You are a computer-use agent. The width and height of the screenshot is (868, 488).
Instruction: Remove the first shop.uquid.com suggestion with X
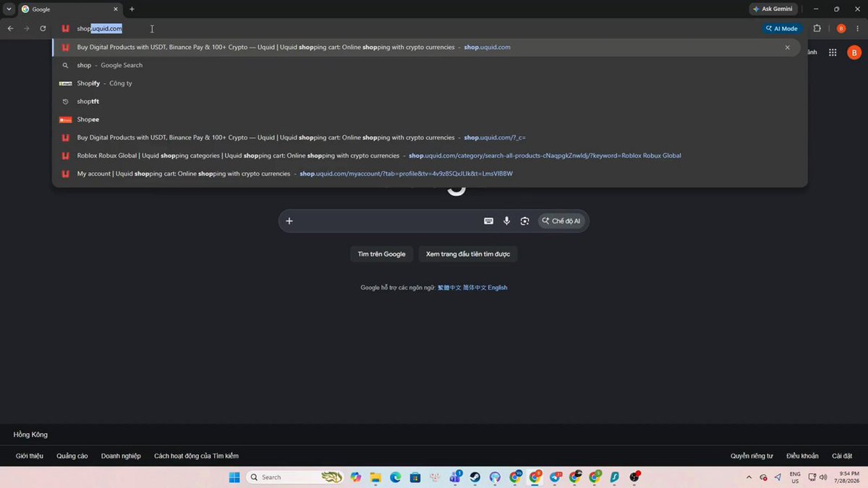point(788,47)
